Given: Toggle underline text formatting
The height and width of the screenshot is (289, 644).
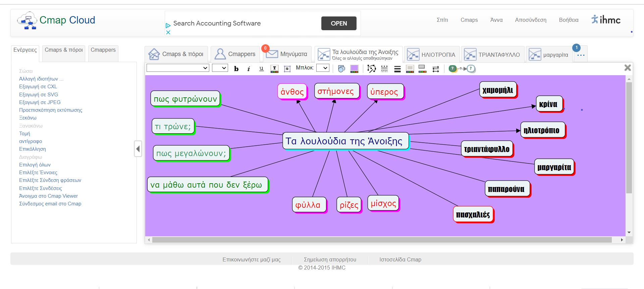Looking at the screenshot, I should (261, 68).
